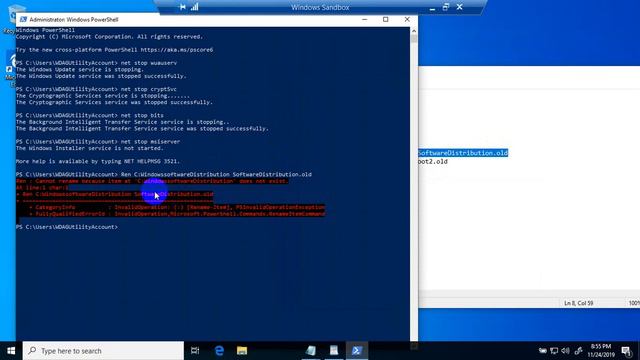Close the Windows Sandbox session
640x360 pixels.
coord(460,7)
